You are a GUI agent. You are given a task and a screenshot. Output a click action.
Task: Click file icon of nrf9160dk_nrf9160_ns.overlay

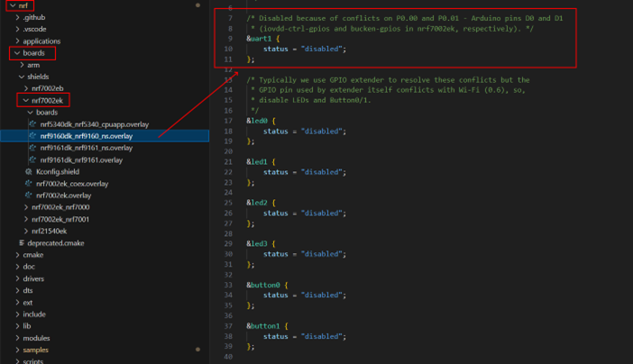point(32,135)
